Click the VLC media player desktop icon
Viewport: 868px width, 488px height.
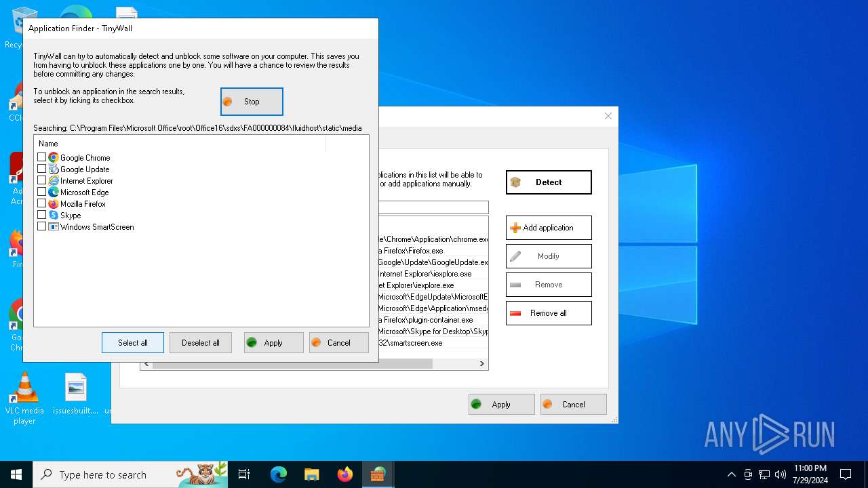point(24,399)
